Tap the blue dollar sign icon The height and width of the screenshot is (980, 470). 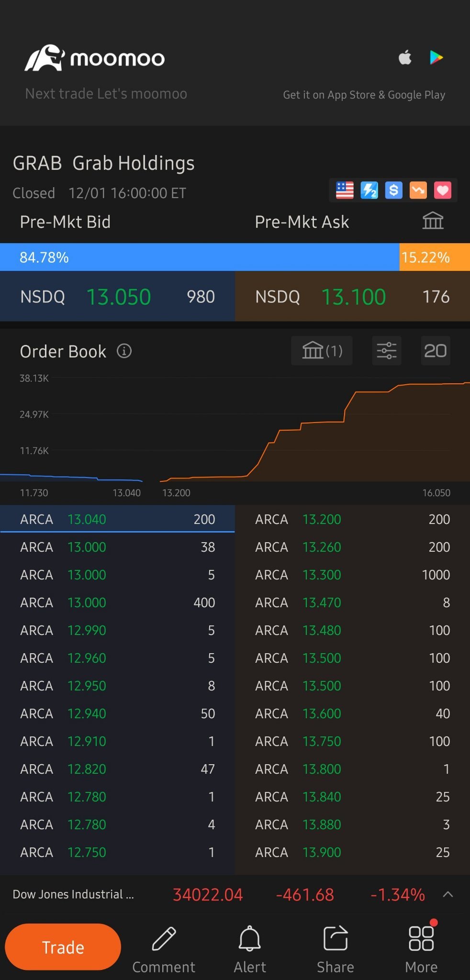(x=393, y=190)
